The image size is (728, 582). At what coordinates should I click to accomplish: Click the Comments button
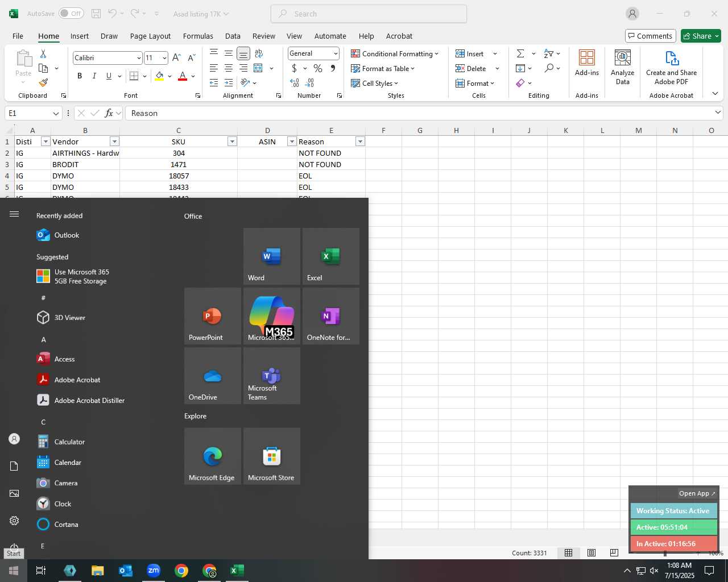650,36
